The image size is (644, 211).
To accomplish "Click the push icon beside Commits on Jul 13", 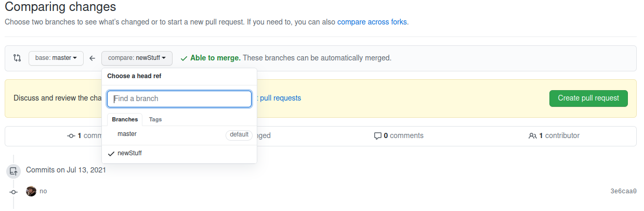I will coord(14,170).
